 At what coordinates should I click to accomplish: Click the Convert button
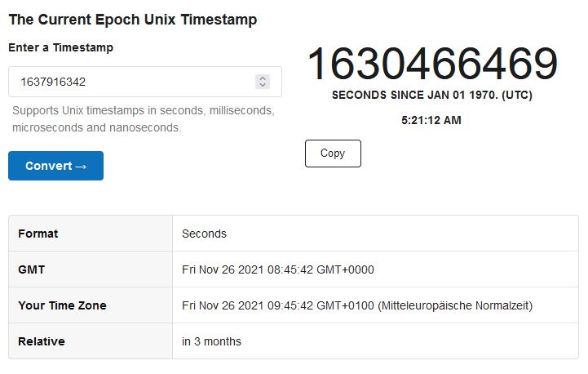(x=55, y=166)
